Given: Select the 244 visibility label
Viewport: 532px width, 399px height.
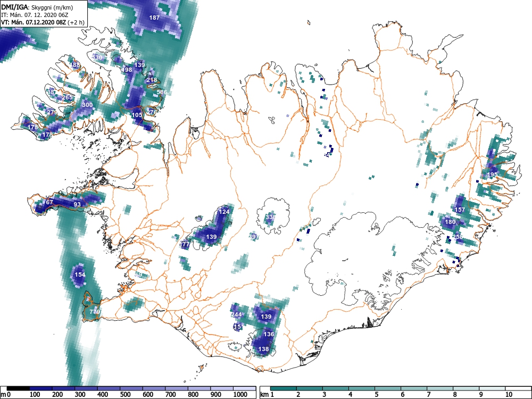Looking at the screenshot, I should click(236, 314).
